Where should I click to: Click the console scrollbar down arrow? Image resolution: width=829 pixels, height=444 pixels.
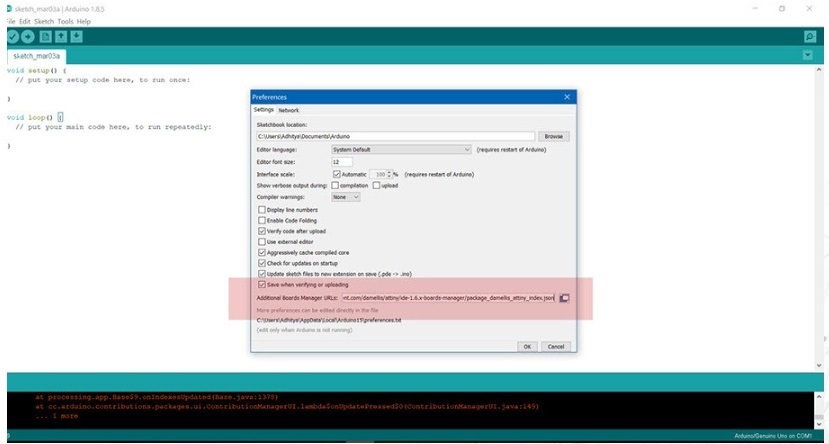pyautogui.click(x=819, y=424)
